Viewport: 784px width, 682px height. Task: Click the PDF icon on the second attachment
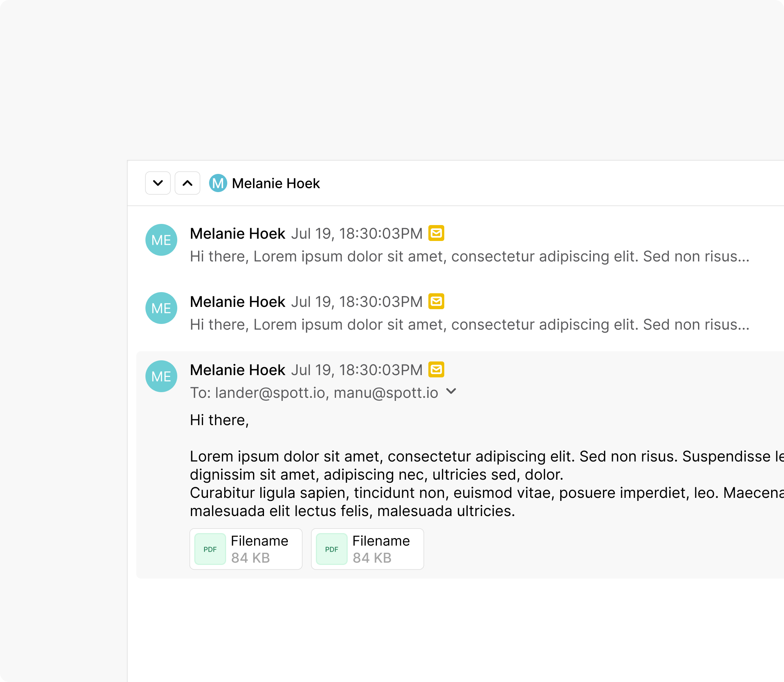coord(331,548)
